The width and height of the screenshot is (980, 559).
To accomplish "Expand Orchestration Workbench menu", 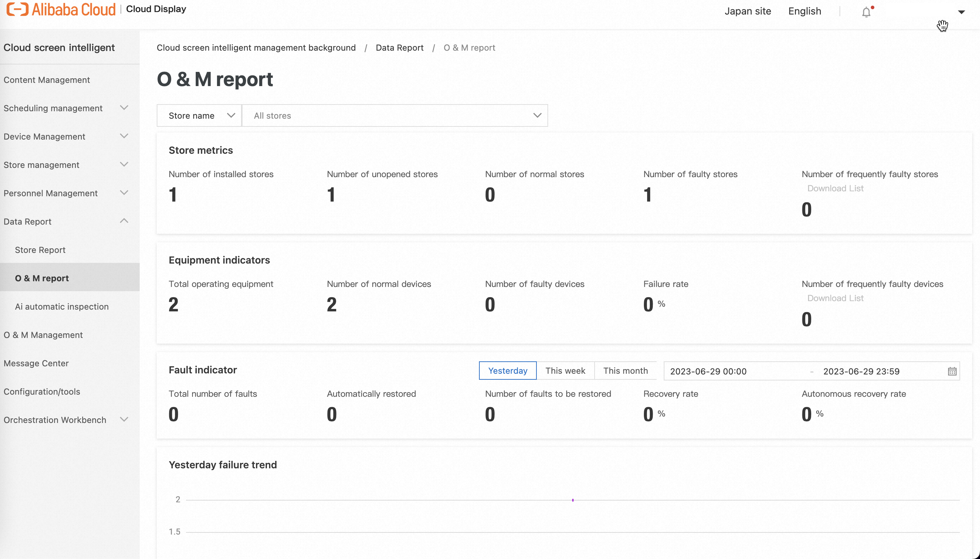I will [69, 420].
